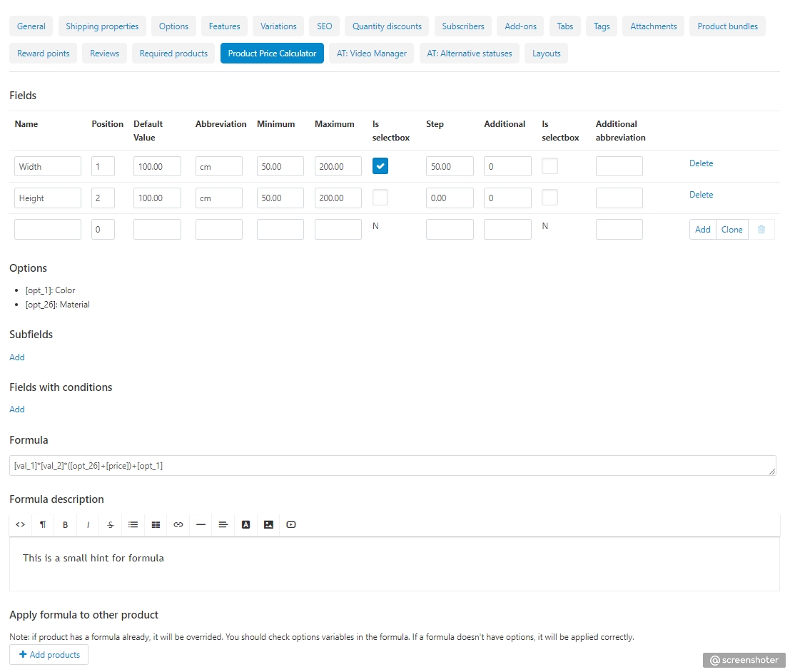This screenshot has width=790, height=672.
Task: Insert an image into Formula description
Action: (x=268, y=524)
